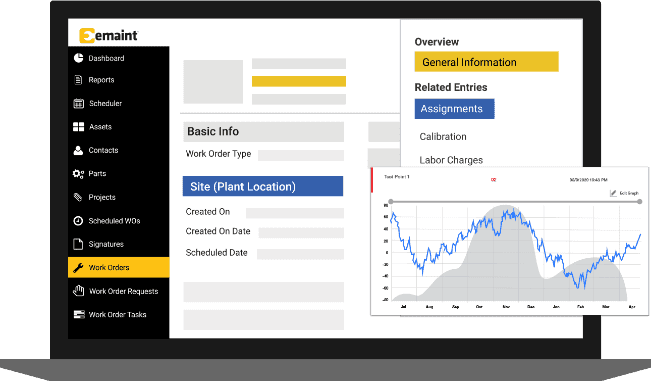Select the Assets grid icon

click(x=78, y=127)
